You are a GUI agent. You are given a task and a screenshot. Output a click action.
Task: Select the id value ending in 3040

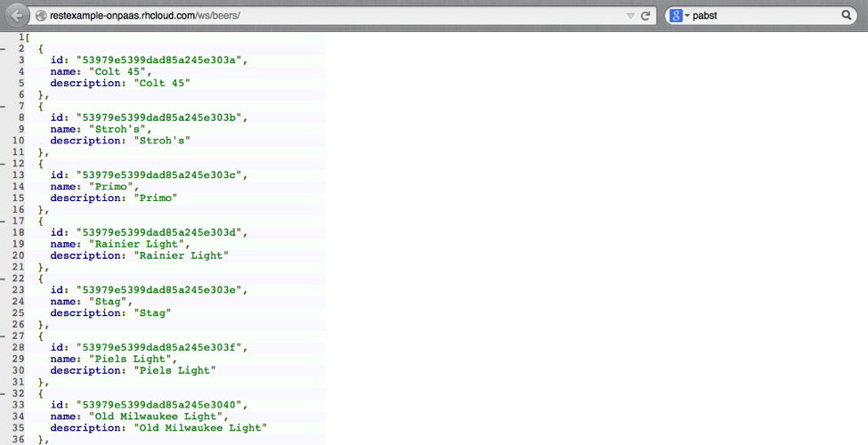159,405
